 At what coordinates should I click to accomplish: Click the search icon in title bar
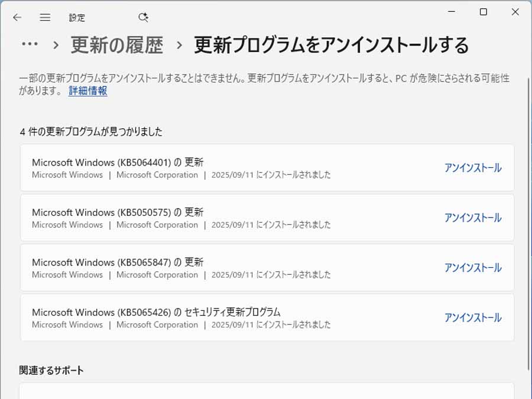pyautogui.click(x=143, y=17)
